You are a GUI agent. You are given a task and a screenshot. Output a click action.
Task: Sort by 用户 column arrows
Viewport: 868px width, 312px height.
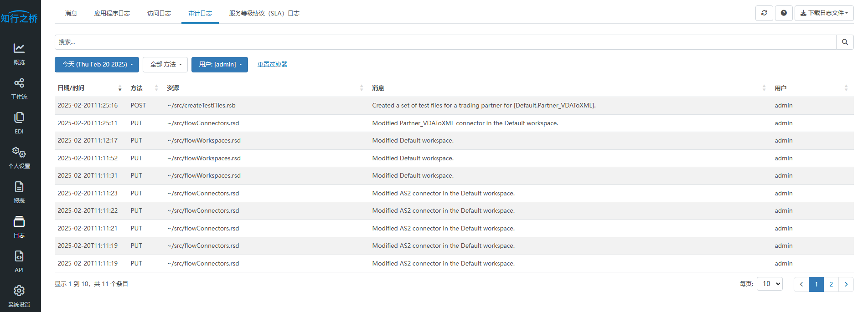click(846, 88)
